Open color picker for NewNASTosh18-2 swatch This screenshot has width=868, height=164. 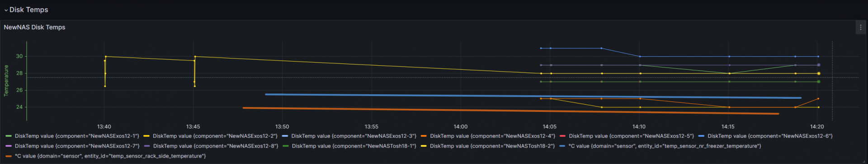424,146
